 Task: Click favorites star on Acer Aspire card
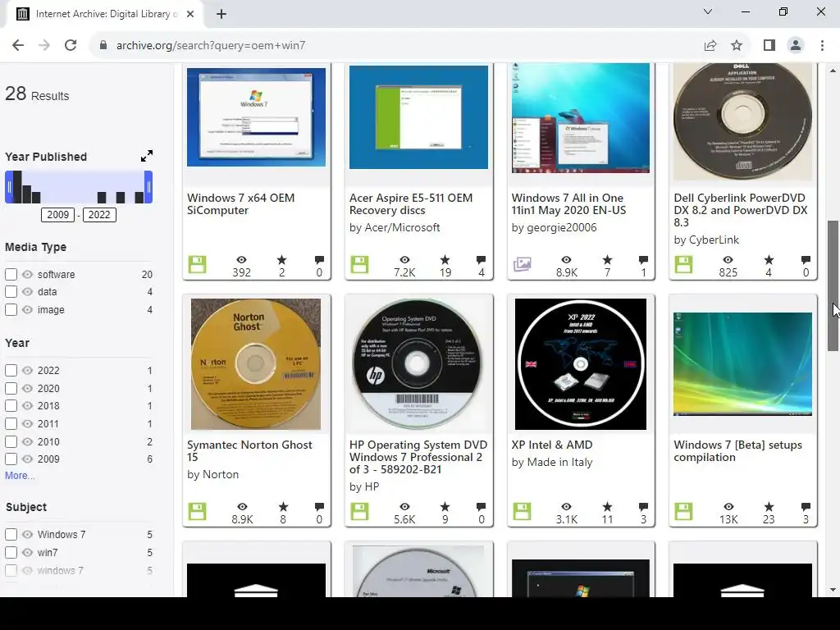[445, 260]
